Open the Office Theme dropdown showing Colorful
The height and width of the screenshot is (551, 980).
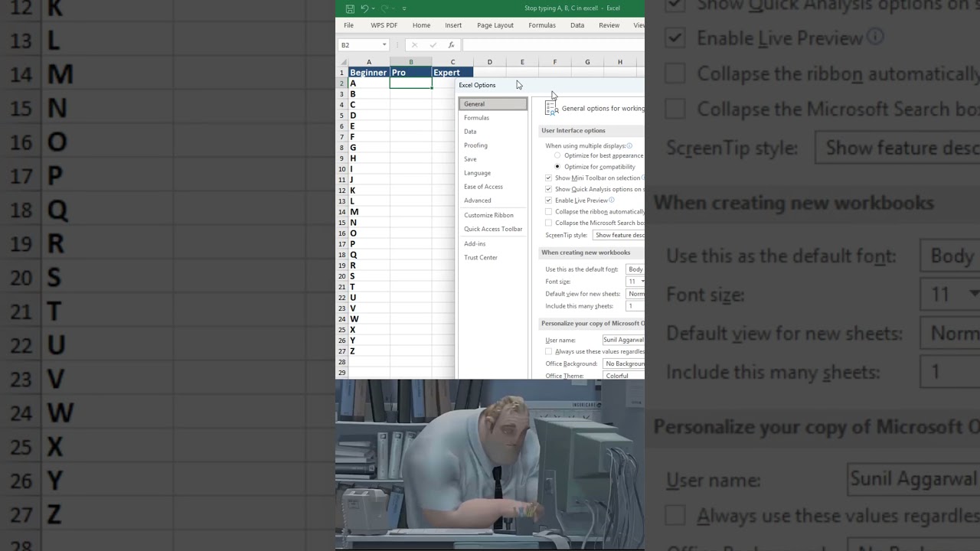click(623, 376)
